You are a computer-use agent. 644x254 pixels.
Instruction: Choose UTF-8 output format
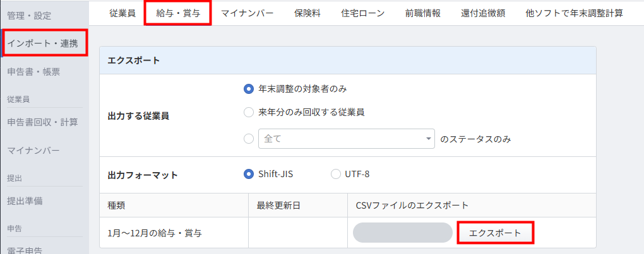click(x=336, y=175)
